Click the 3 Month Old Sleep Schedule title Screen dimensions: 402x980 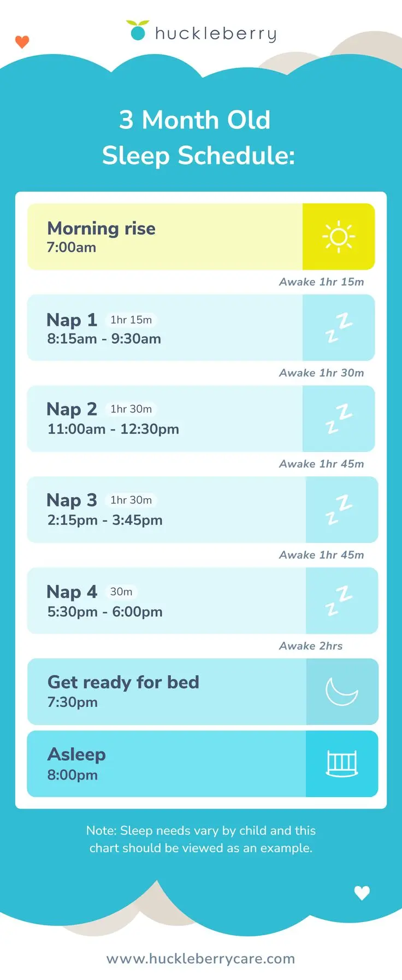point(198,138)
